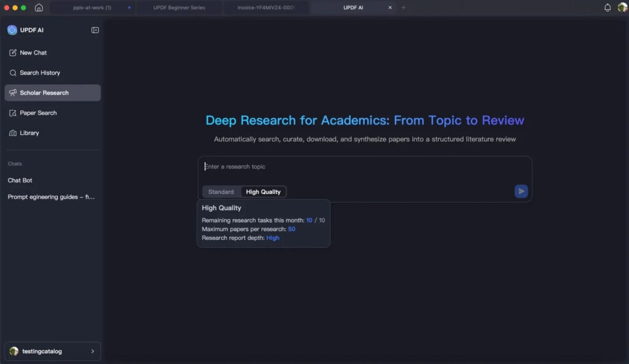
Task: Add a new tab with plus icon
Action: pos(404,7)
